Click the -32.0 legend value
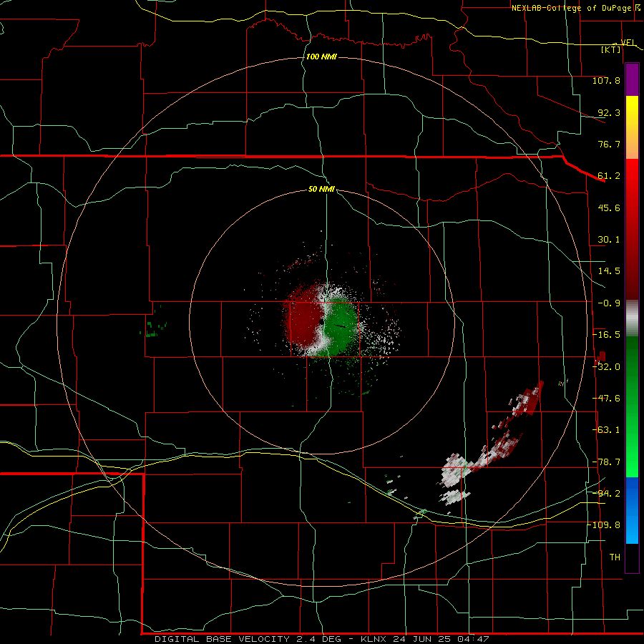Screen dimensions: 644x644 coord(606,367)
